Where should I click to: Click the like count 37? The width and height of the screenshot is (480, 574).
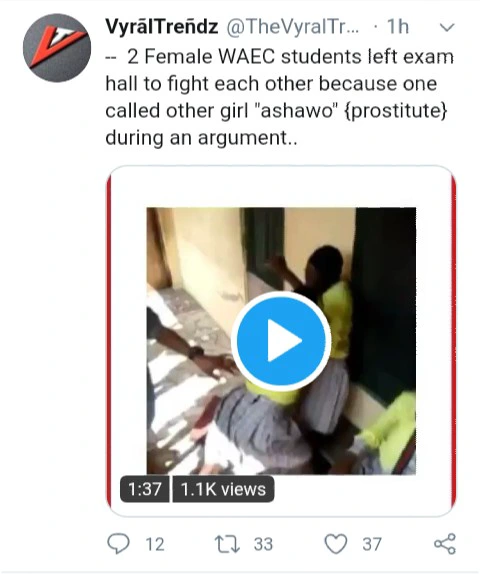[372, 544]
